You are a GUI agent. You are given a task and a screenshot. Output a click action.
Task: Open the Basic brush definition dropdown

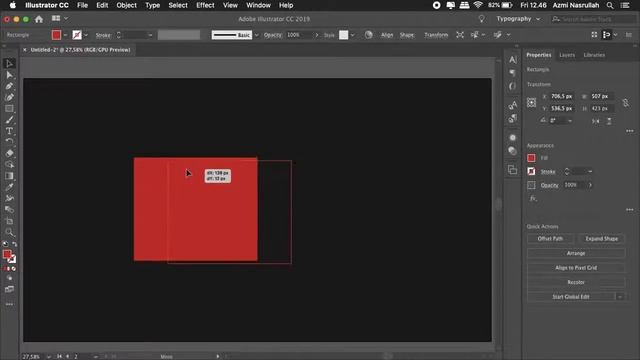(x=256, y=35)
